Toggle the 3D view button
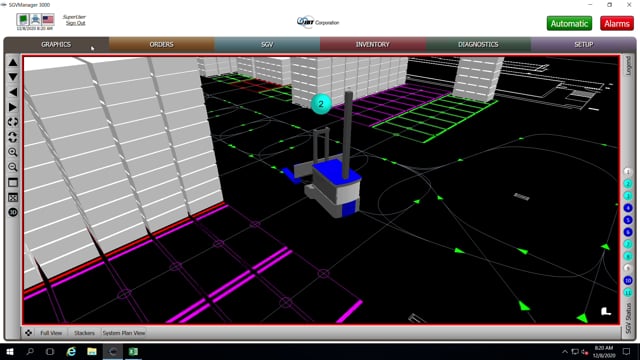 point(13,212)
